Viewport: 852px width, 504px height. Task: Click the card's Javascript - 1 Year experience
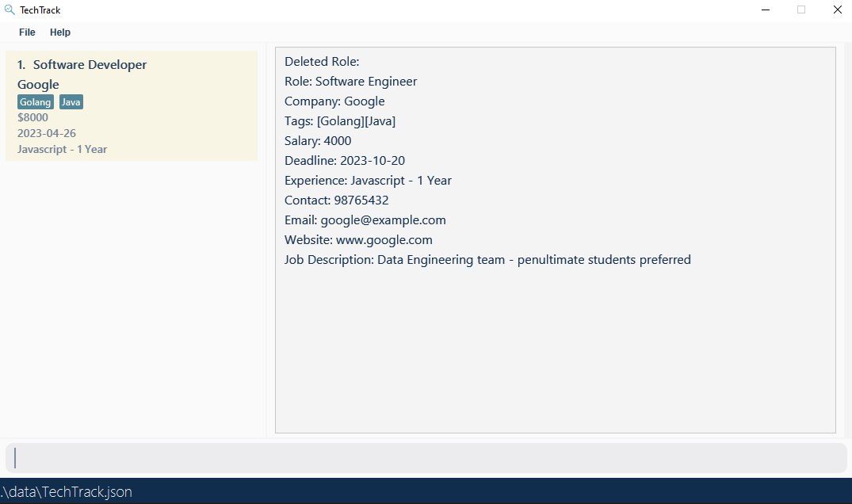point(62,149)
